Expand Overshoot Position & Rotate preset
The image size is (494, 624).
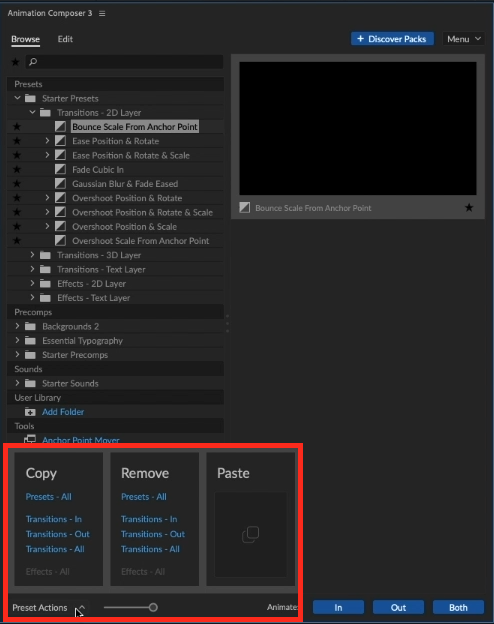point(47,197)
